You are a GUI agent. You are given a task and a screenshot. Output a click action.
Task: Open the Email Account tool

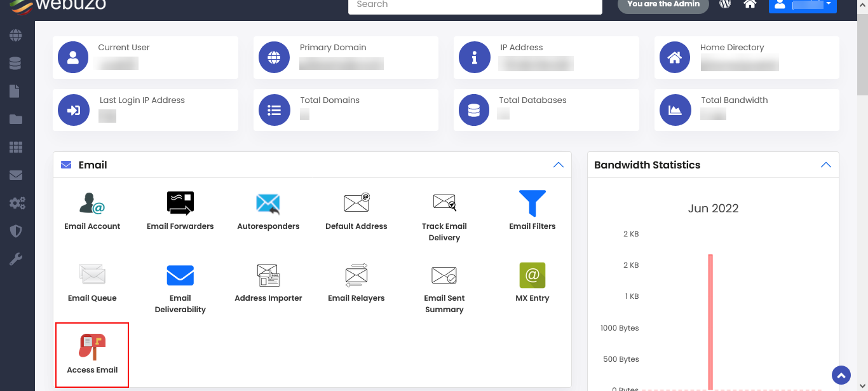pos(92,210)
